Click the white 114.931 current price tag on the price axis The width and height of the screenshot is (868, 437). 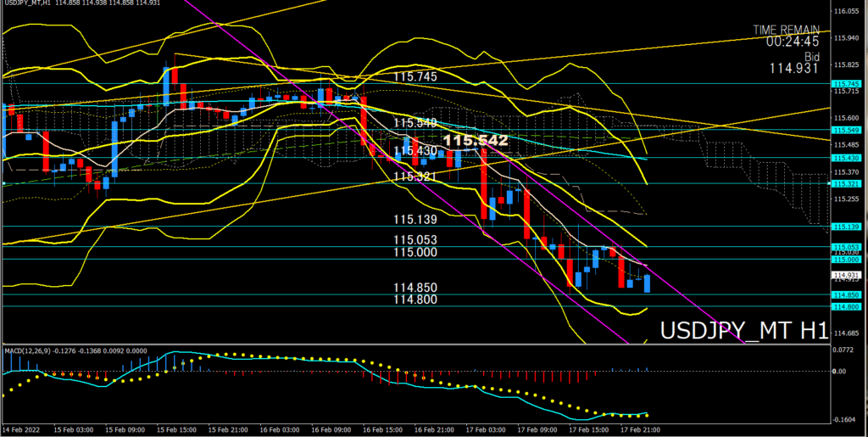pyautogui.click(x=845, y=275)
